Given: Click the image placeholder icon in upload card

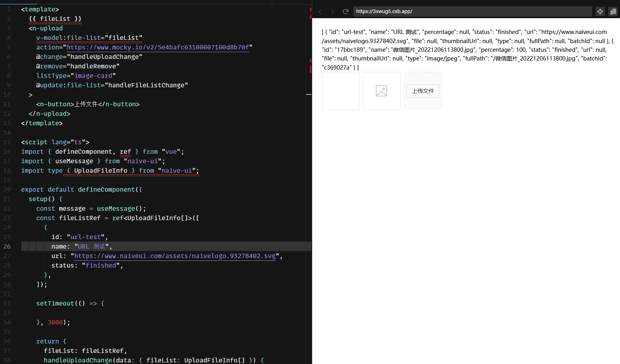Looking at the screenshot, I should (381, 91).
